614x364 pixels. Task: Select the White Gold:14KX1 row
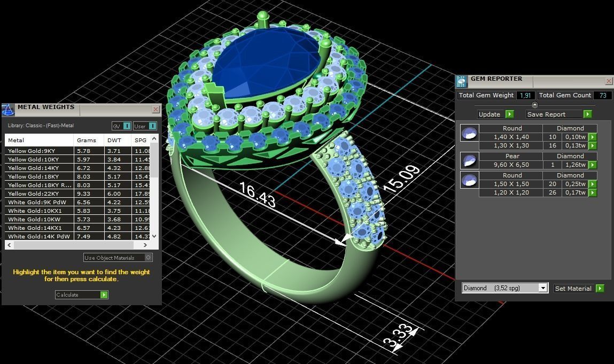click(x=77, y=228)
